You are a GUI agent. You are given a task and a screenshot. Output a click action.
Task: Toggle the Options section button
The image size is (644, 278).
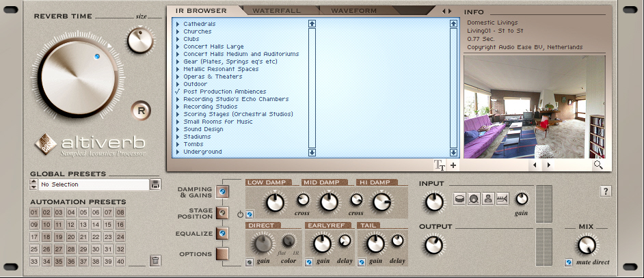(222, 254)
